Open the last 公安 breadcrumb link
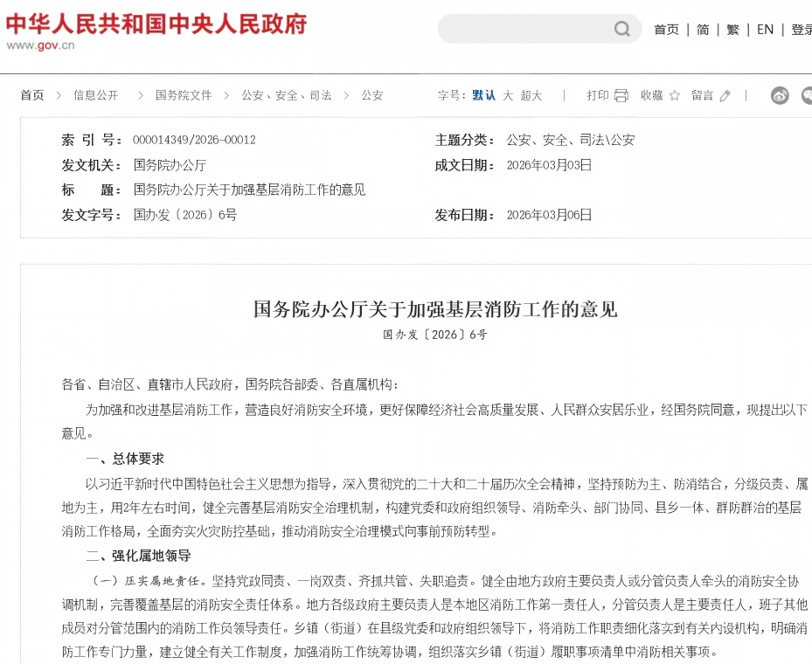Screen dimensions: 812x664 tap(371, 95)
